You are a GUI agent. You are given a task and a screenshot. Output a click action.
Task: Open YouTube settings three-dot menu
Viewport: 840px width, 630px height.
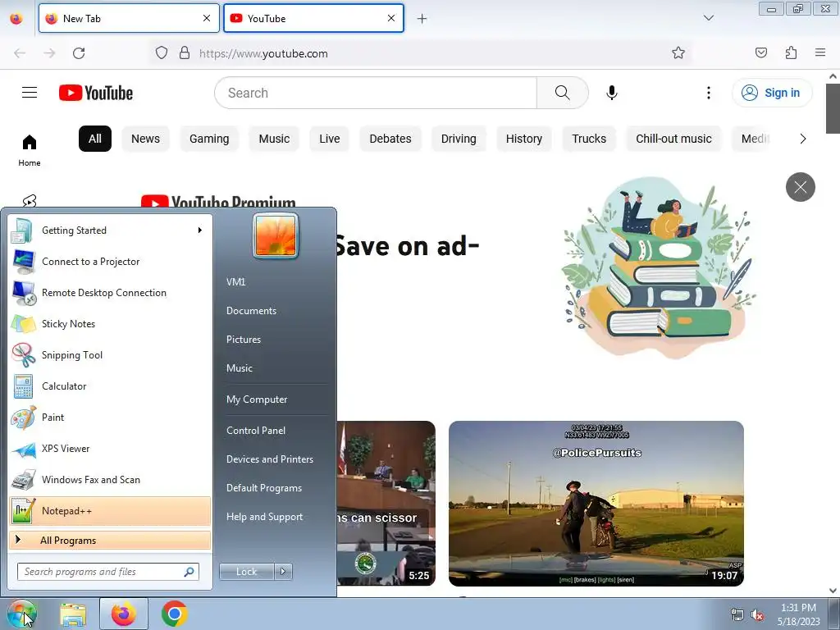point(708,93)
